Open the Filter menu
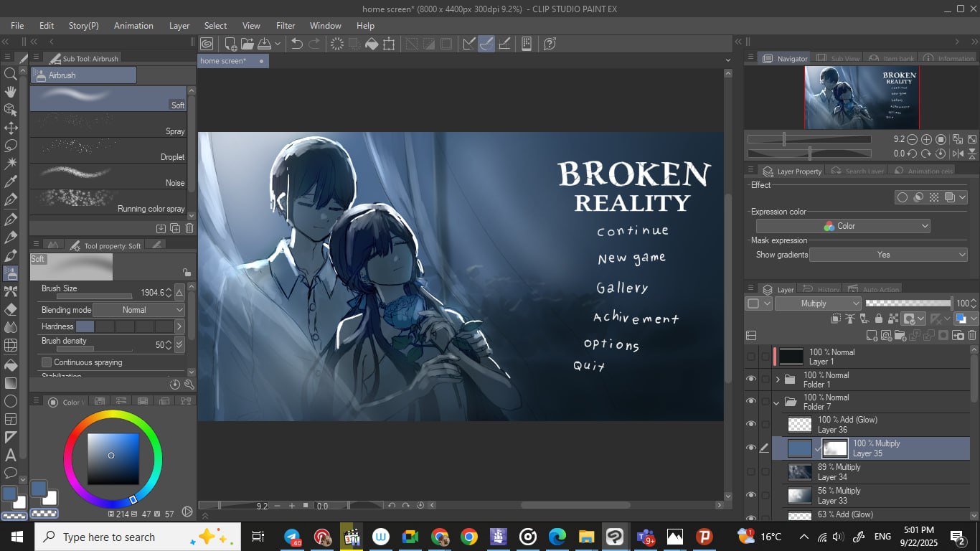This screenshot has width=980, height=551. 286,25
